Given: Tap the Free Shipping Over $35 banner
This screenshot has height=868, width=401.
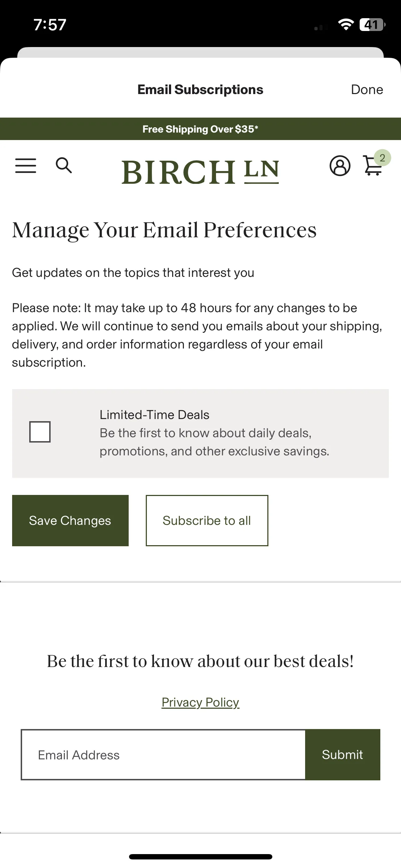Looking at the screenshot, I should pos(200,129).
